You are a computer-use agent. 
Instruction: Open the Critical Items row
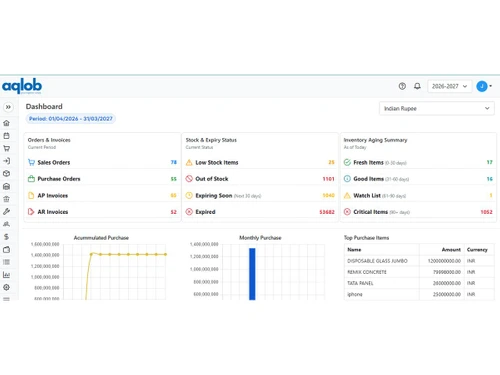pyautogui.click(x=418, y=212)
